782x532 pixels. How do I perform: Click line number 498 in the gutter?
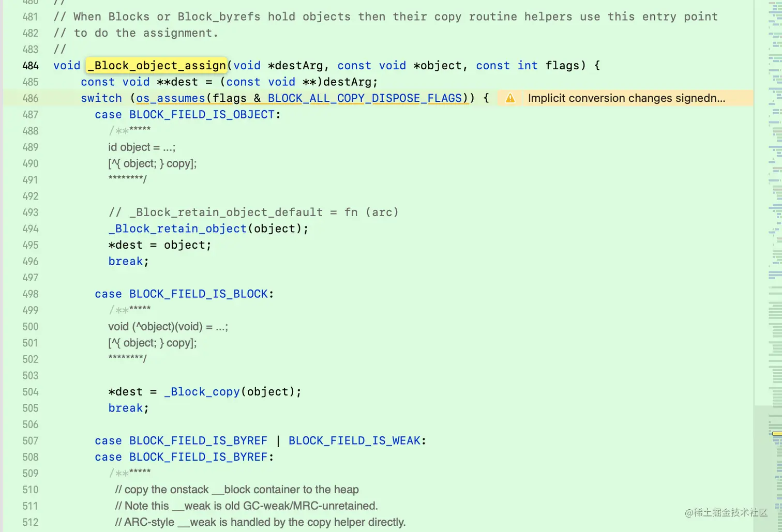click(31, 294)
